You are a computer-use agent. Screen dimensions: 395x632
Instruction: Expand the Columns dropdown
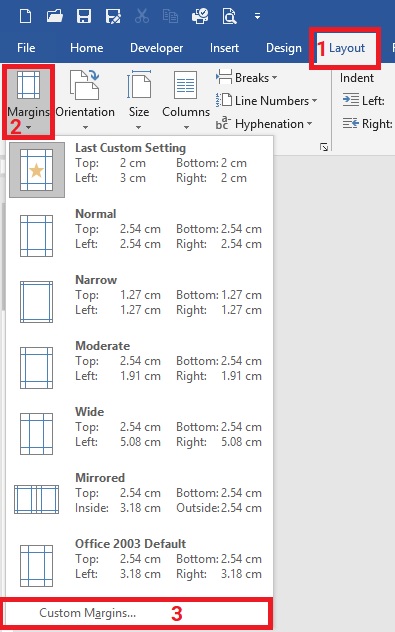pos(186,100)
